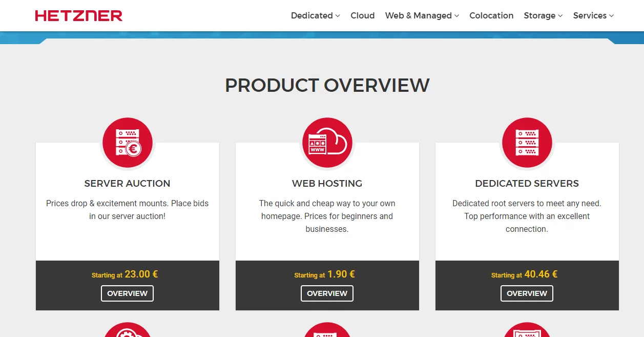The height and width of the screenshot is (337, 644).
Task: Open the Services dropdown
Action: [593, 16]
